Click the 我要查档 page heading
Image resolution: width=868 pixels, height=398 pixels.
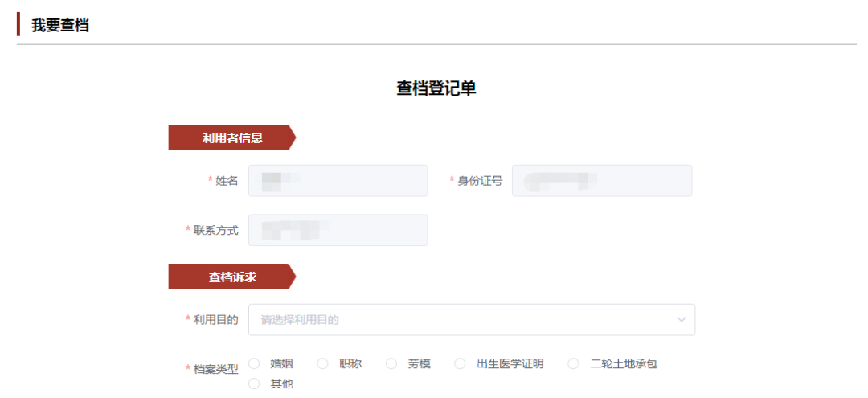point(59,25)
